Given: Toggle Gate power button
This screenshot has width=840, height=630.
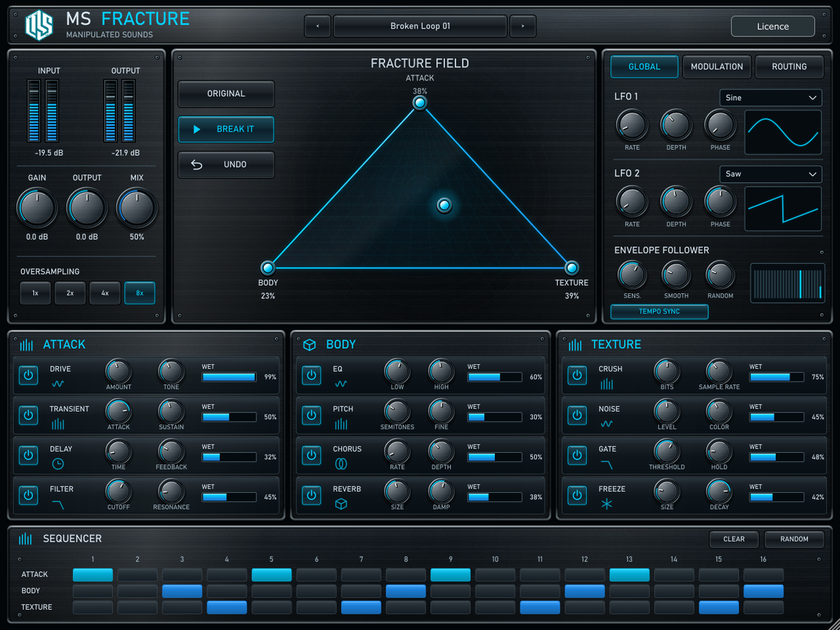Looking at the screenshot, I should click(577, 455).
